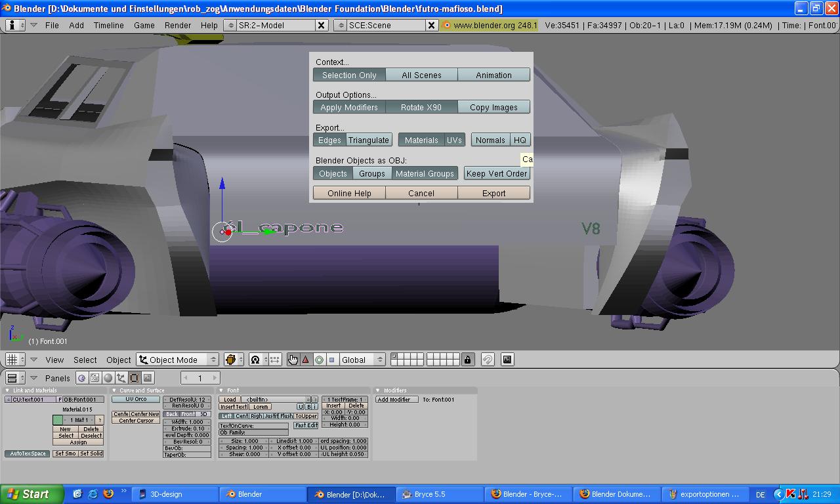This screenshot has width=840, height=504.
Task: Click the translate manipulator triangle icon
Action: click(x=306, y=360)
